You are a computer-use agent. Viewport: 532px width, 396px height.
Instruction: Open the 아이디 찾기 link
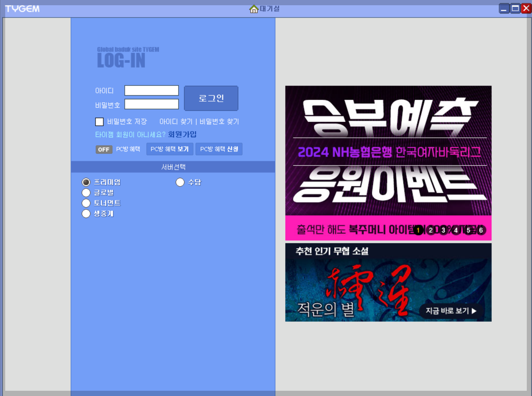pyautogui.click(x=176, y=122)
